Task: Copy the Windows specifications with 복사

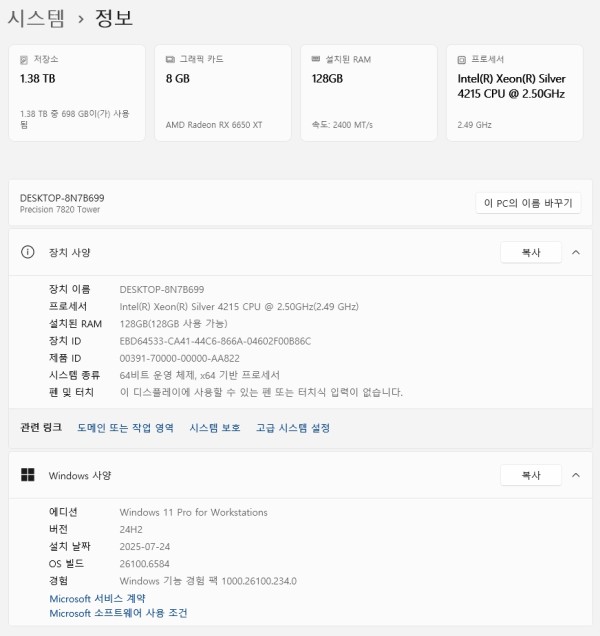Action: point(530,475)
